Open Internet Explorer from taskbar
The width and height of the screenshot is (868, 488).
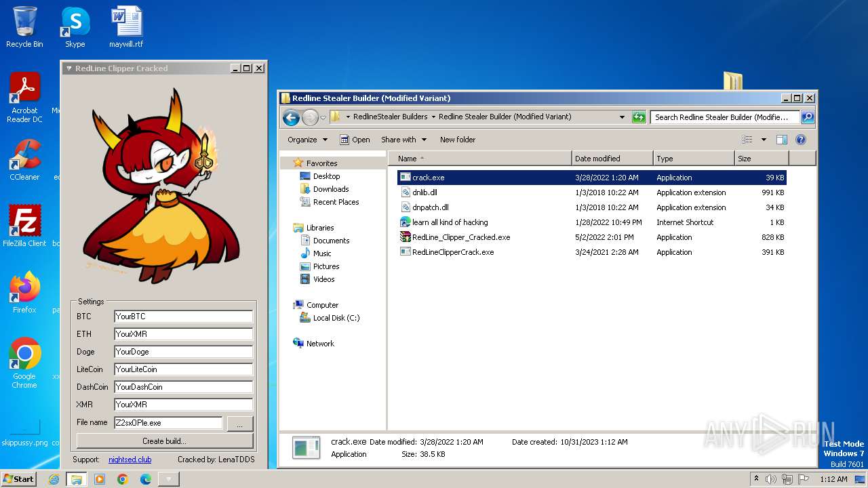click(x=54, y=479)
